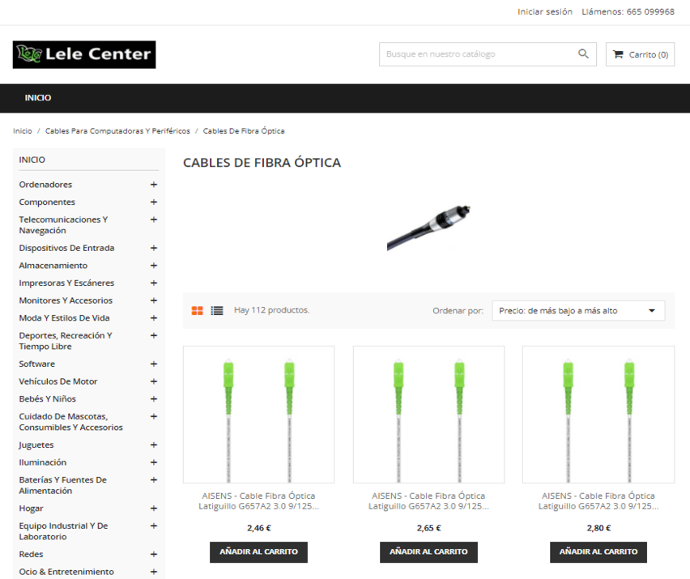The height and width of the screenshot is (579, 690).
Task: Open the sort order dropdown
Action: point(578,311)
